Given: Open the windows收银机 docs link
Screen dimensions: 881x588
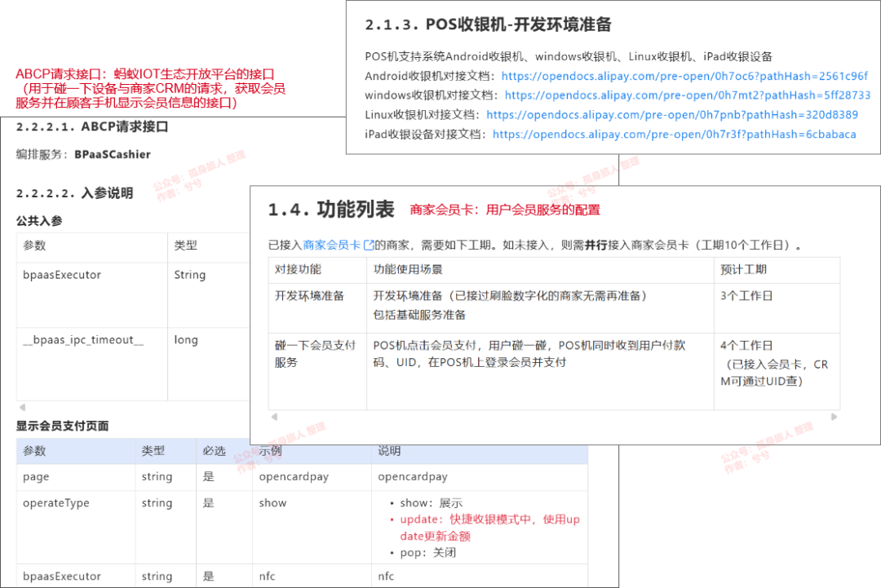Looking at the screenshot, I should point(688,95).
